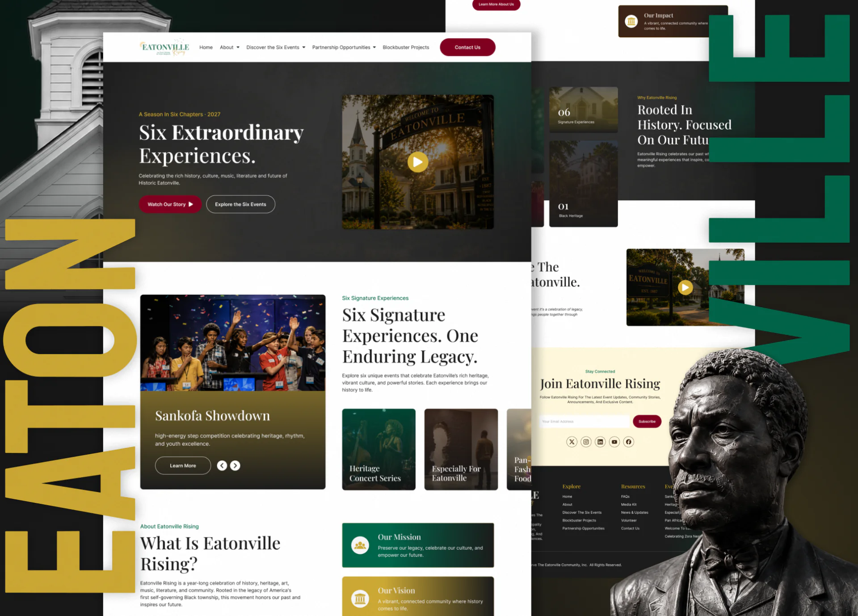
Task: Click the Eatonville Rising logo in the navbar
Action: coord(164,47)
